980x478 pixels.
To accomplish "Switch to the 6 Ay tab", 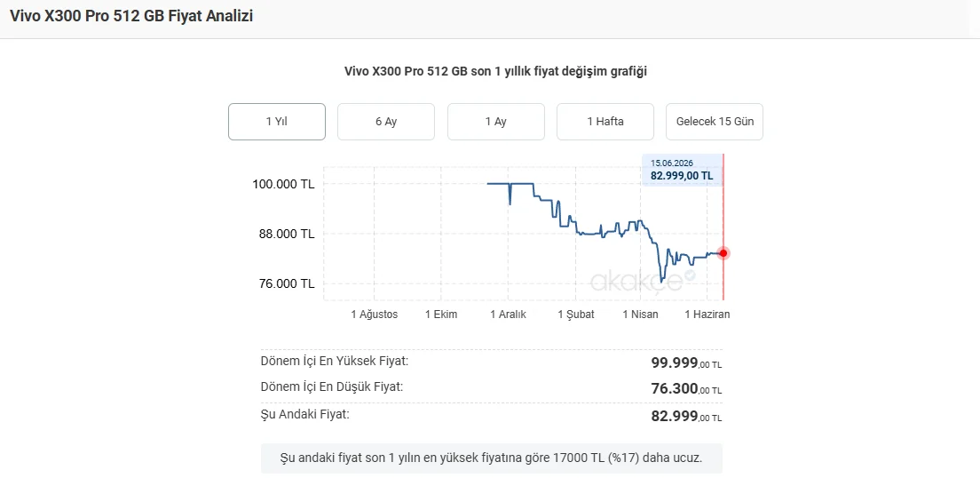I will 386,122.
